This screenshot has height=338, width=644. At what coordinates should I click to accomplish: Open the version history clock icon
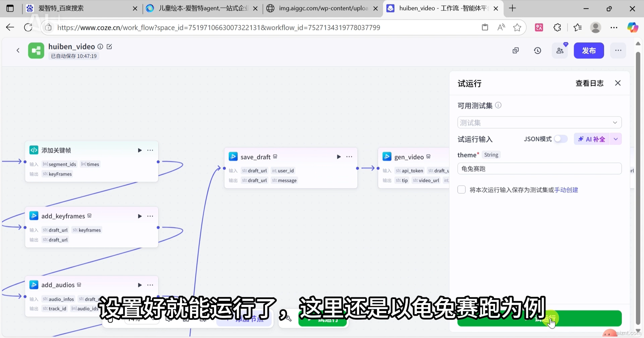click(538, 50)
